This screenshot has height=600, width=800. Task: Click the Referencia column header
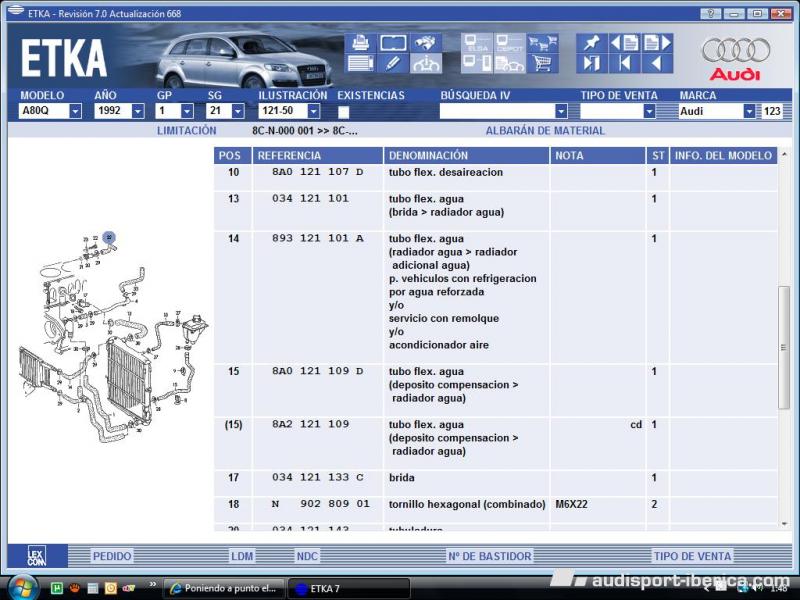[x=317, y=156]
